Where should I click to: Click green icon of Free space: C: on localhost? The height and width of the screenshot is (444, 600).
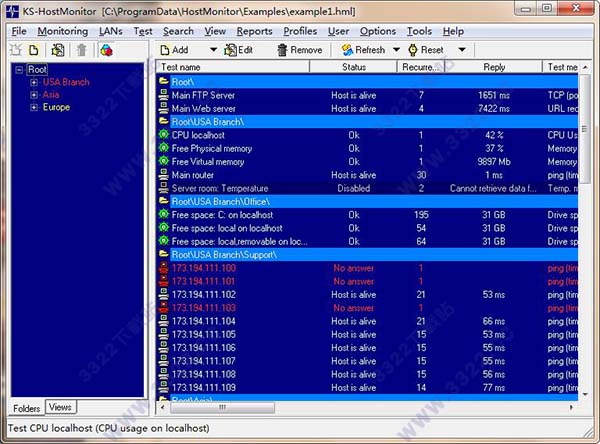pyautogui.click(x=164, y=214)
